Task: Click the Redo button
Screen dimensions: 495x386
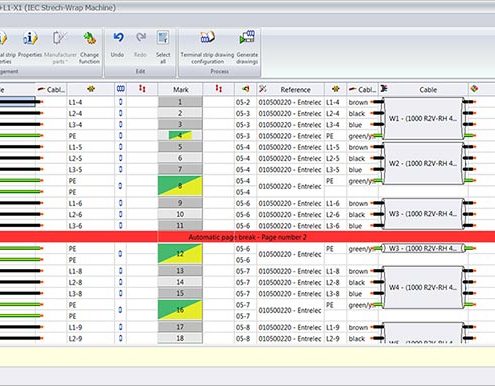Action: 140,44
